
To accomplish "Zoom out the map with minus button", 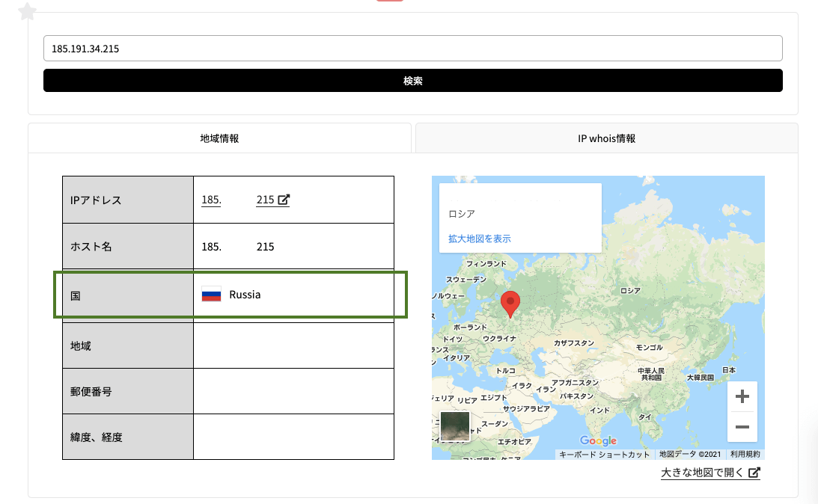I will [742, 427].
